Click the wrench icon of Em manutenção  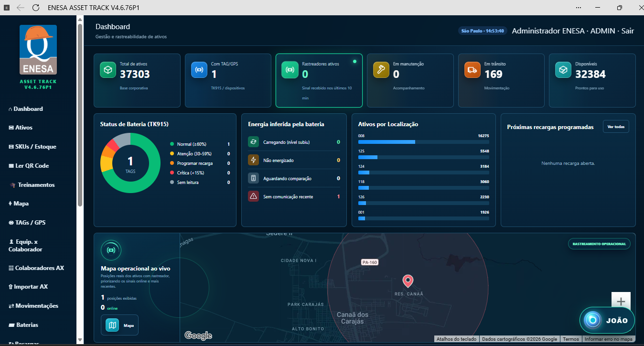coord(381,70)
